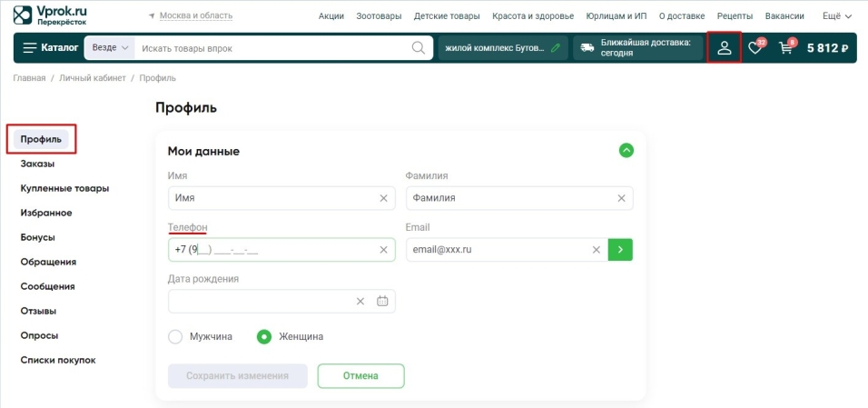The height and width of the screenshot is (408, 868).
Task: Collapse the Мои данные section
Action: click(x=626, y=151)
